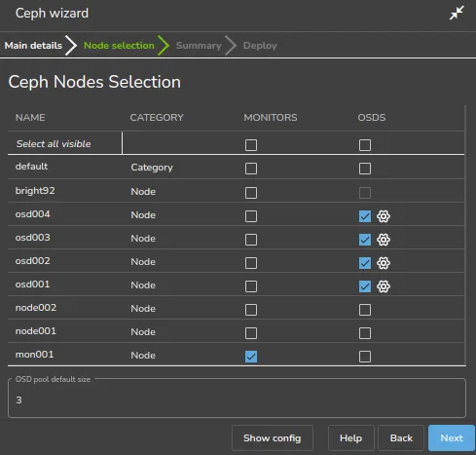Open Help for the wizard
The image size is (476, 455).
click(351, 438)
